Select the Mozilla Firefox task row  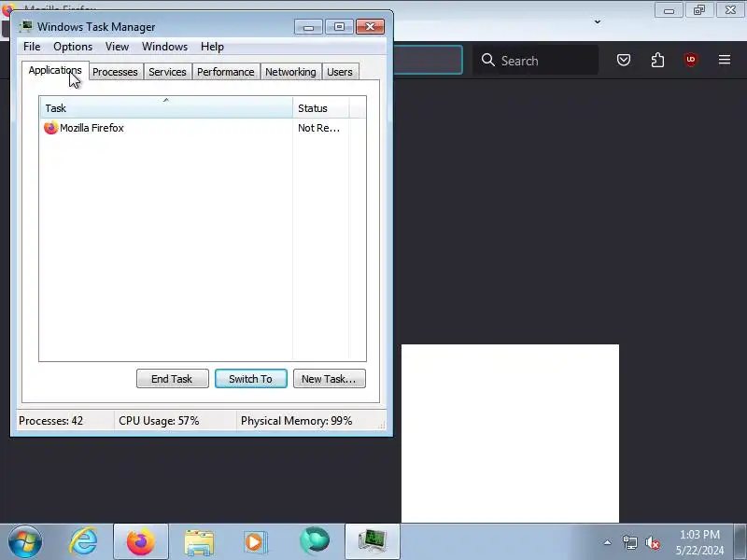click(203, 128)
